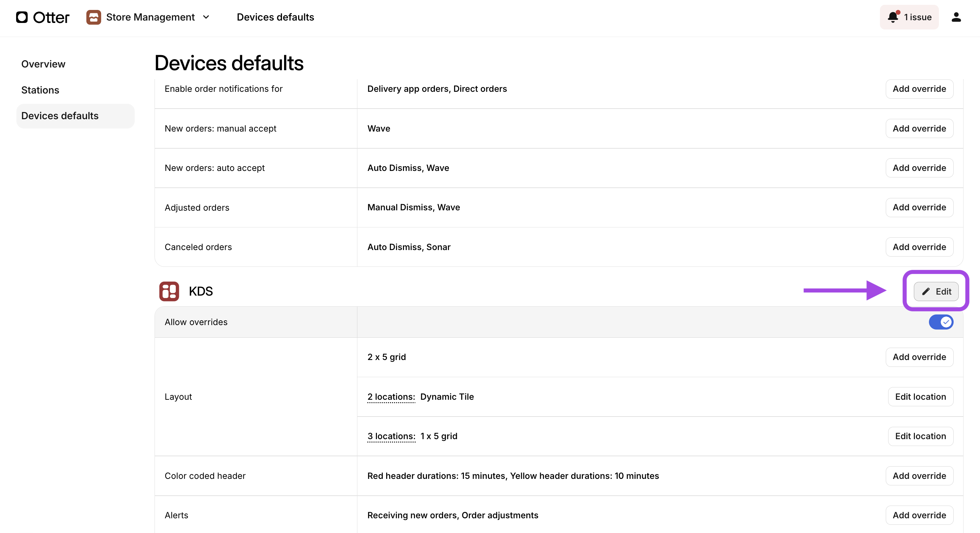Click the Store Management app icon

pyautogui.click(x=93, y=17)
